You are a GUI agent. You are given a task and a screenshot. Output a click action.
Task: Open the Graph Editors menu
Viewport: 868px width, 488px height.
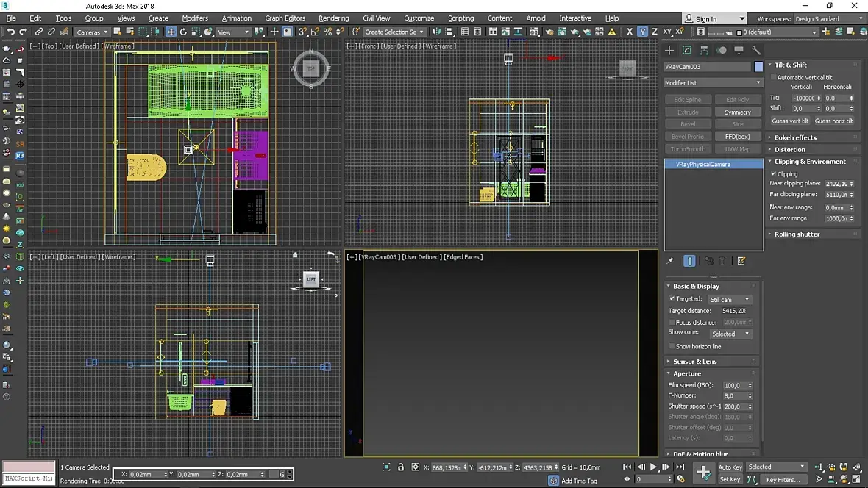tap(285, 18)
